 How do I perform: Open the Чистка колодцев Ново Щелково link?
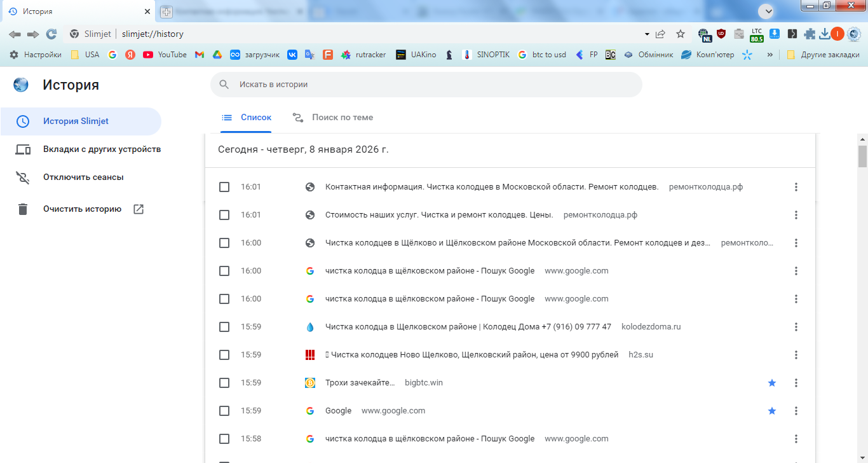click(x=472, y=355)
